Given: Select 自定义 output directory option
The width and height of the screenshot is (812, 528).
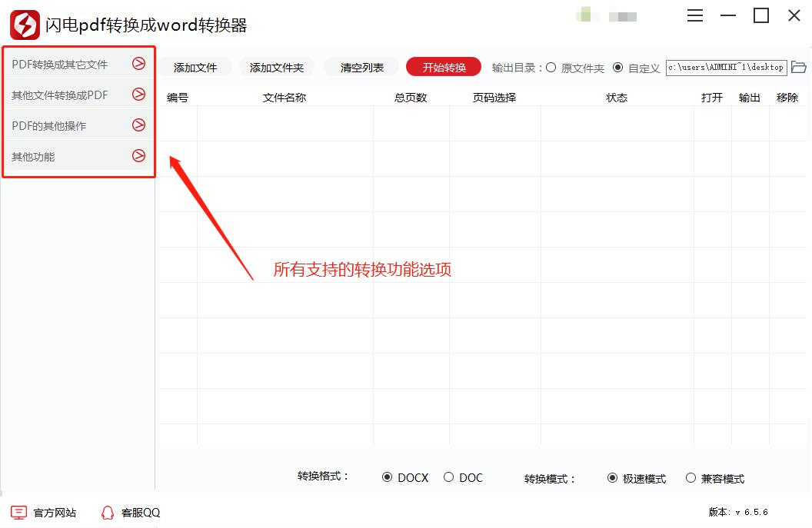Looking at the screenshot, I should pyautogui.click(x=618, y=68).
